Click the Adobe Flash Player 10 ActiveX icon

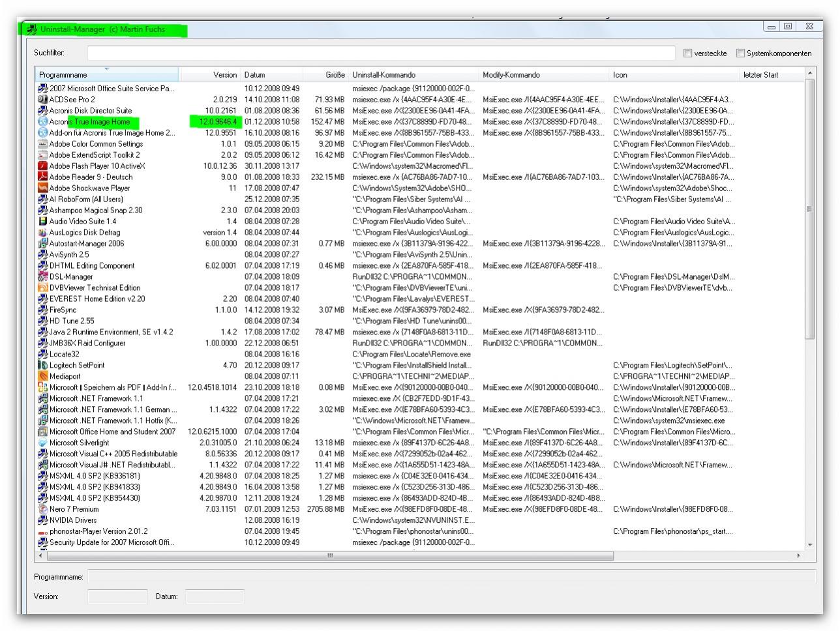[x=43, y=166]
